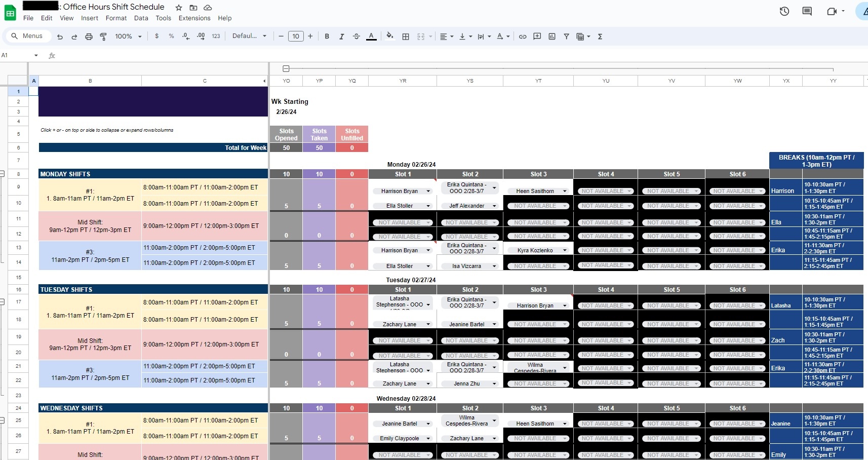This screenshot has height=460, width=868.
Task: Create a filter
Action: pyautogui.click(x=567, y=36)
